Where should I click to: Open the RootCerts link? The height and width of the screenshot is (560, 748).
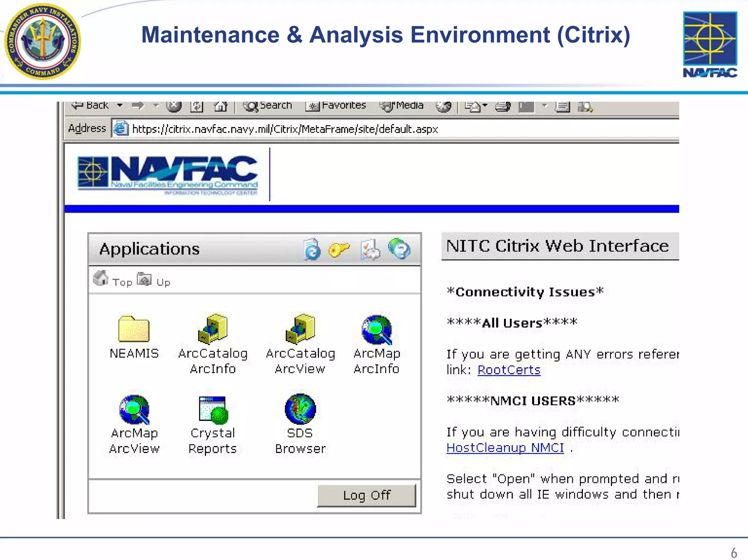(x=509, y=370)
